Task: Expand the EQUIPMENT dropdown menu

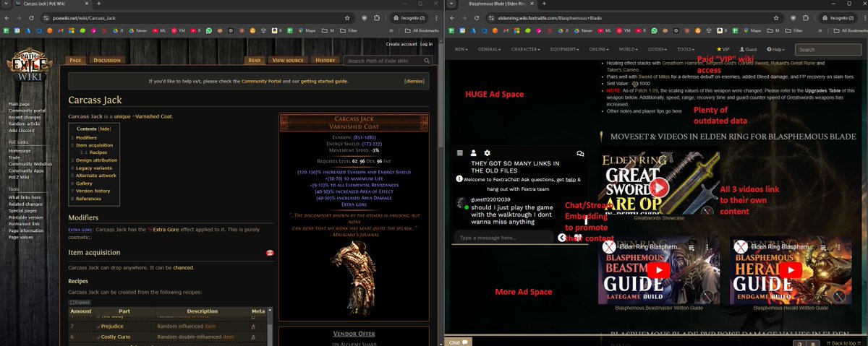Action: 565,49
